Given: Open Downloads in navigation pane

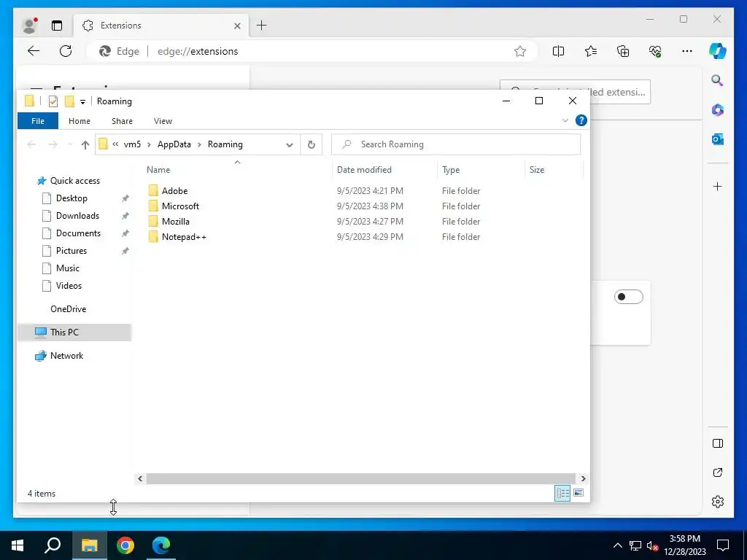Looking at the screenshot, I should pos(77,216).
